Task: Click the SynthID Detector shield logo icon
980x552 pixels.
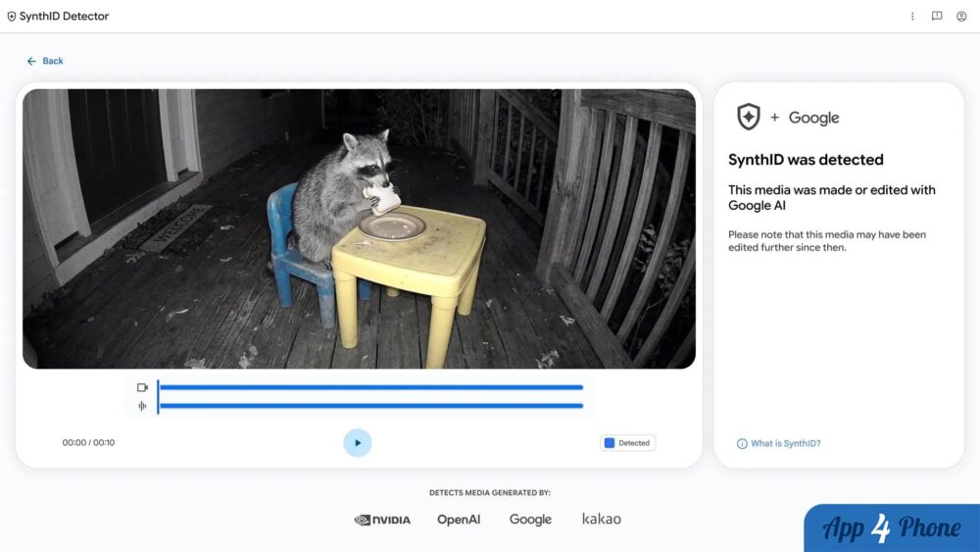Action: point(11,17)
